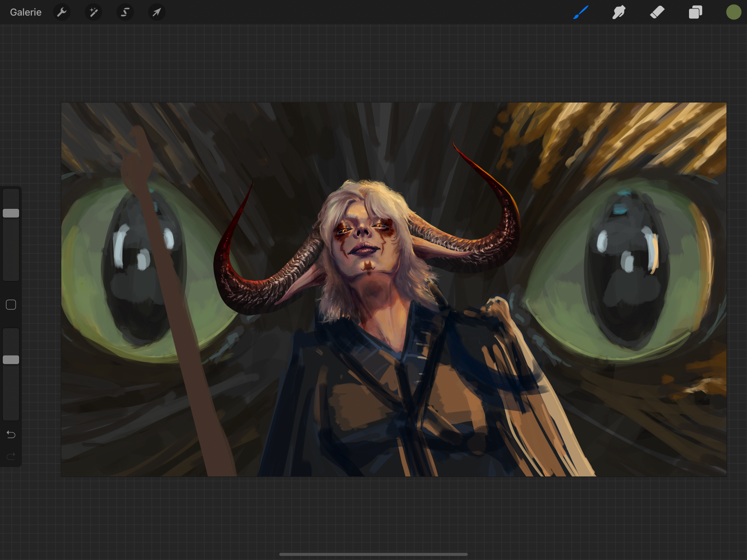The image size is (747, 560).
Task: Click the brush opacity slider handle
Action: [x=11, y=360]
